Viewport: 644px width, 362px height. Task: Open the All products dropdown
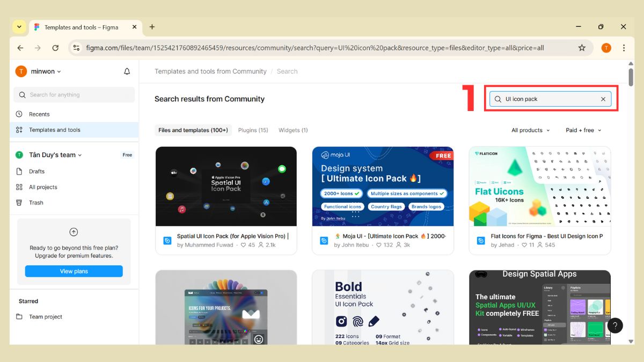coord(531,130)
